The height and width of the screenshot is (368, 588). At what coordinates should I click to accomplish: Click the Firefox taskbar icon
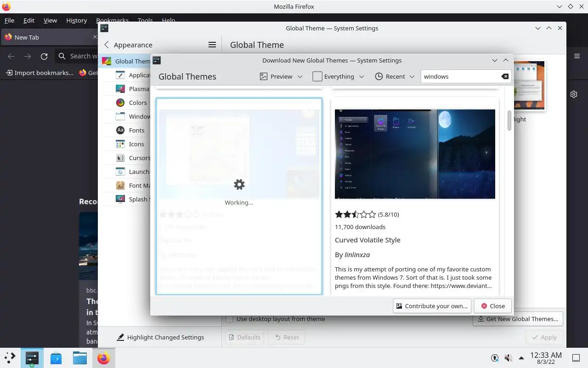[103, 358]
